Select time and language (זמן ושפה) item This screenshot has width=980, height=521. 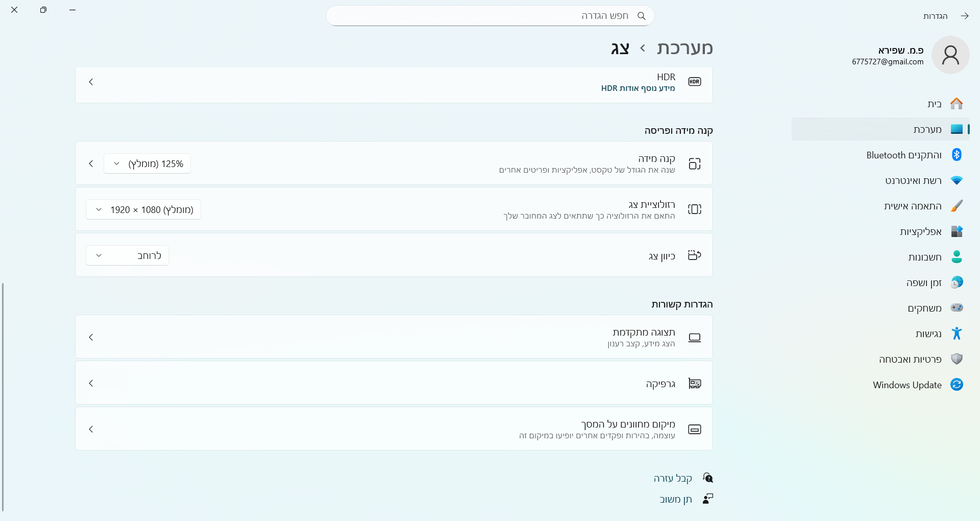(923, 282)
